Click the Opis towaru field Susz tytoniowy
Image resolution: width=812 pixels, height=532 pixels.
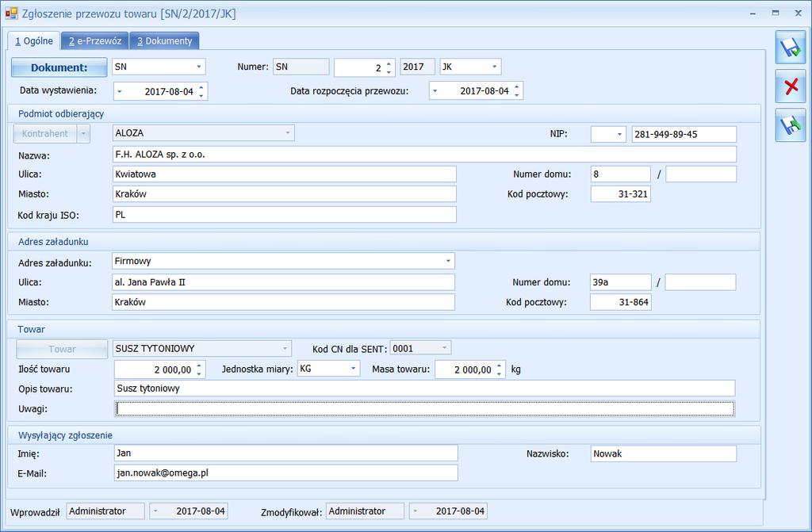pyautogui.click(x=424, y=388)
